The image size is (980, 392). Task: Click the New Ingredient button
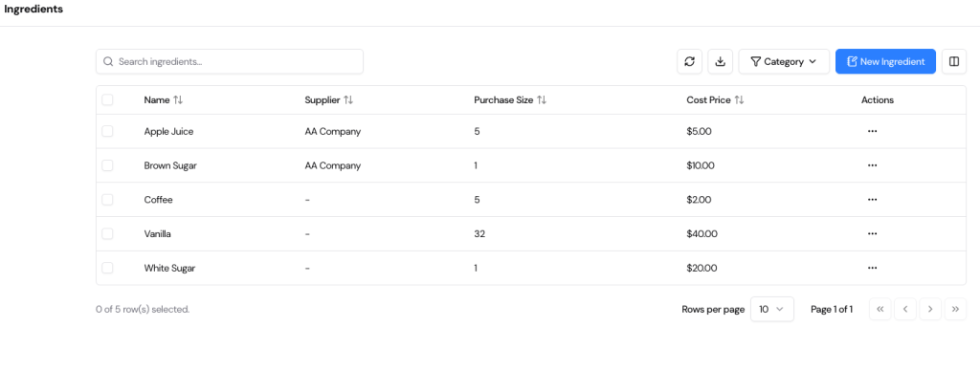885,61
